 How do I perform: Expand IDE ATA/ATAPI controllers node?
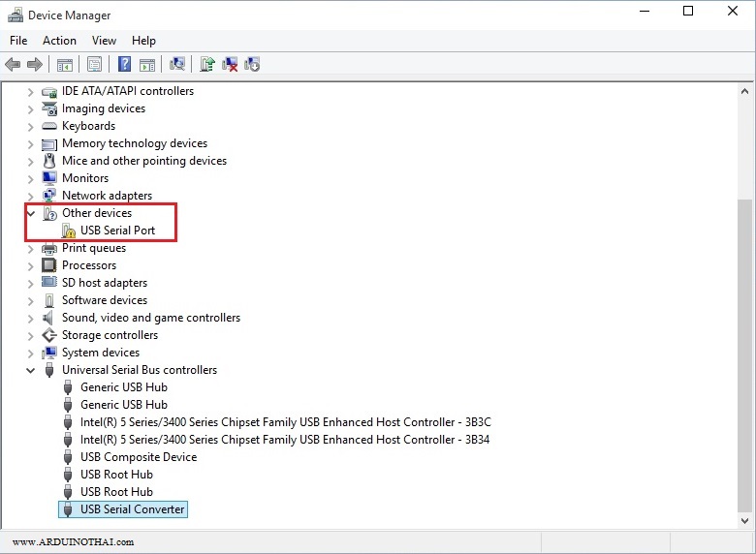pos(30,92)
